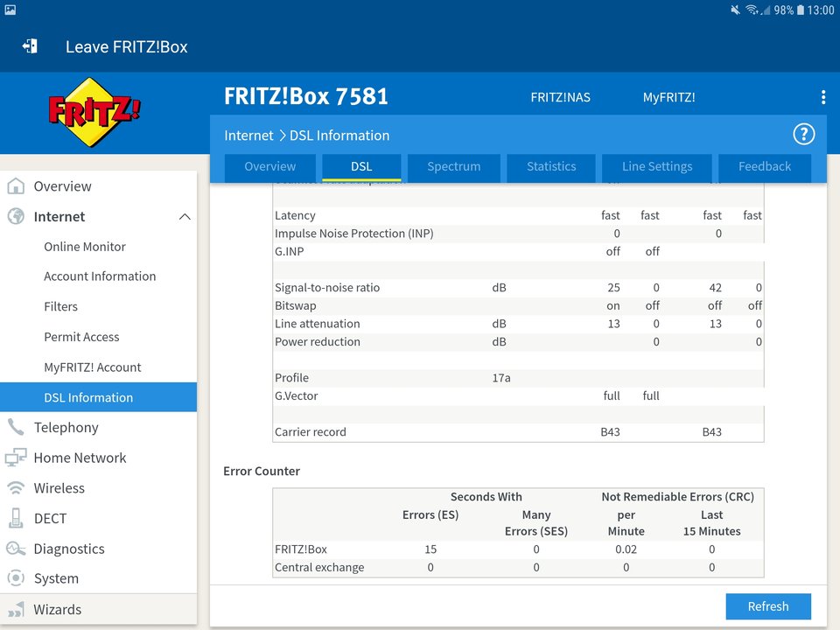The width and height of the screenshot is (840, 630).
Task: Click the Internet globe icon
Action: pos(16,216)
